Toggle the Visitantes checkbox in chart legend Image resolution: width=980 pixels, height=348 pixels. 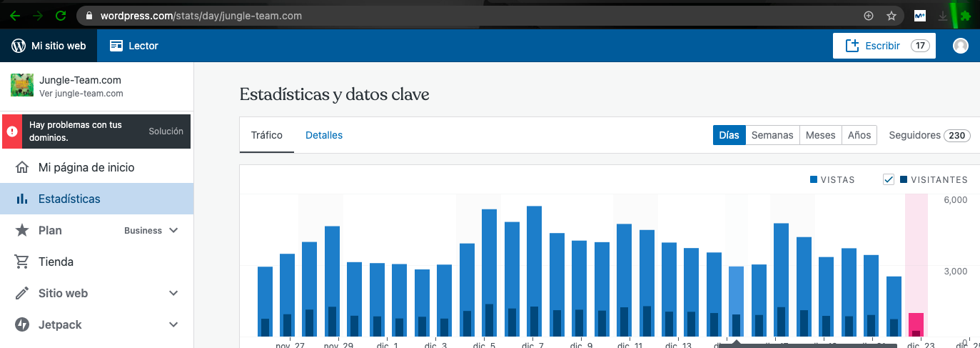point(889,180)
